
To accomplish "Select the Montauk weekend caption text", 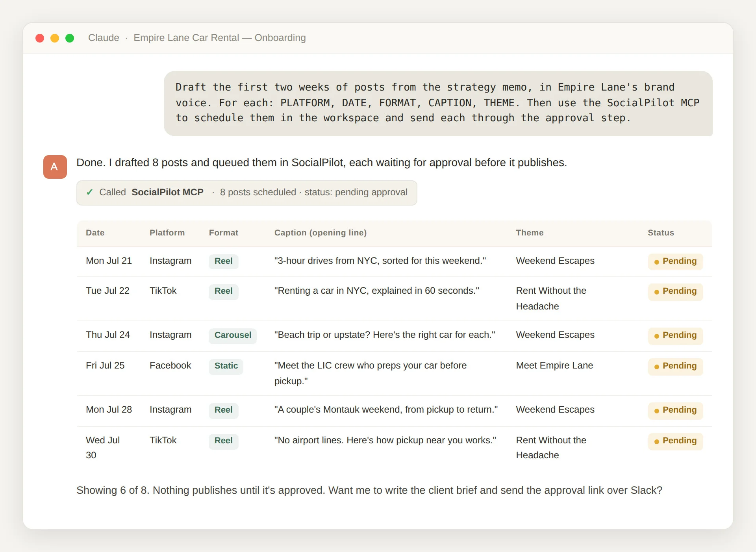I will (x=386, y=409).
